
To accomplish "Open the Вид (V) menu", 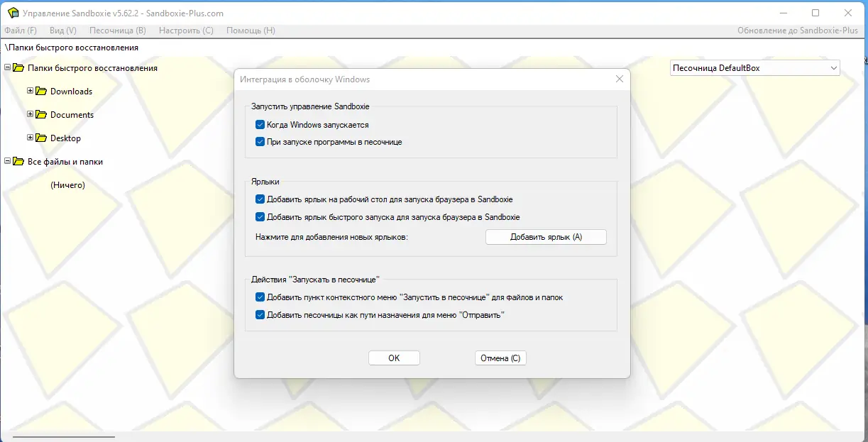I will 63,31.
